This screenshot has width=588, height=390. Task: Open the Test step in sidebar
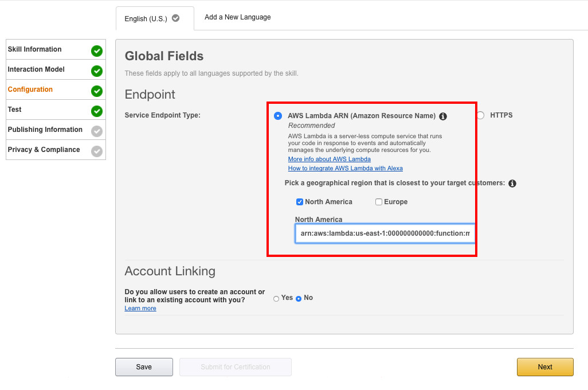point(56,110)
